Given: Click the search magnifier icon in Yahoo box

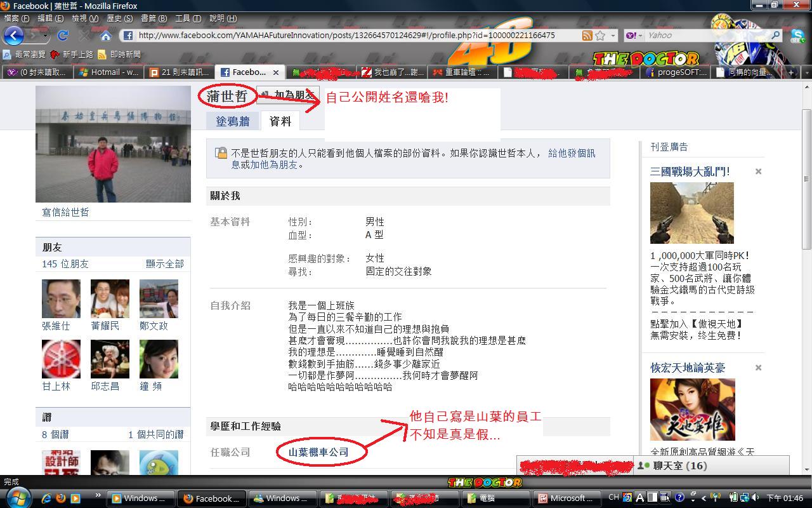Looking at the screenshot, I should 776,36.
